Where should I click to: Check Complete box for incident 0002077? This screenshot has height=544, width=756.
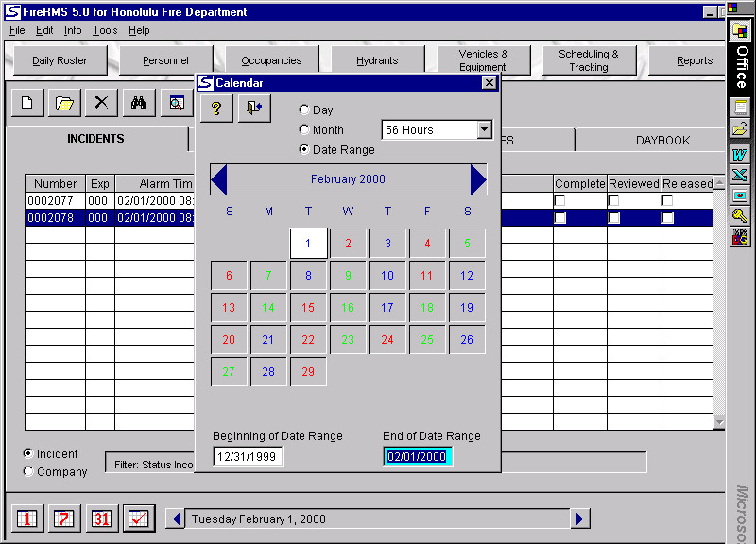(560, 201)
